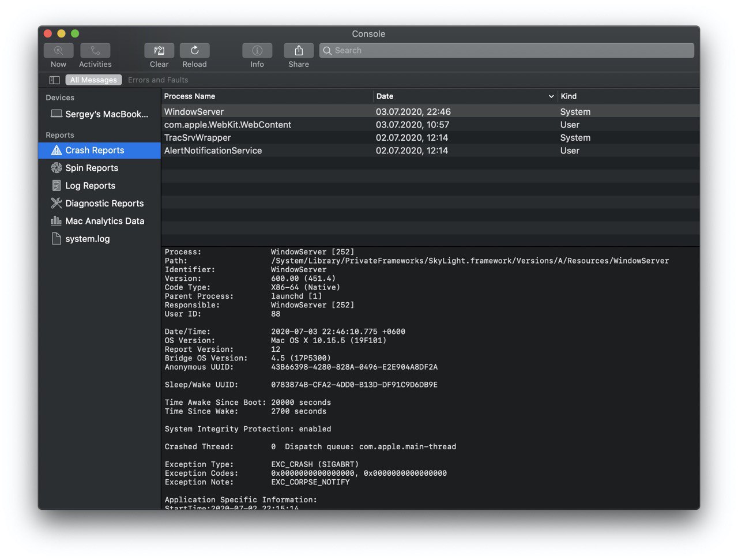This screenshot has width=738, height=560.
Task: Zoom window with green button
Action: tap(75, 33)
